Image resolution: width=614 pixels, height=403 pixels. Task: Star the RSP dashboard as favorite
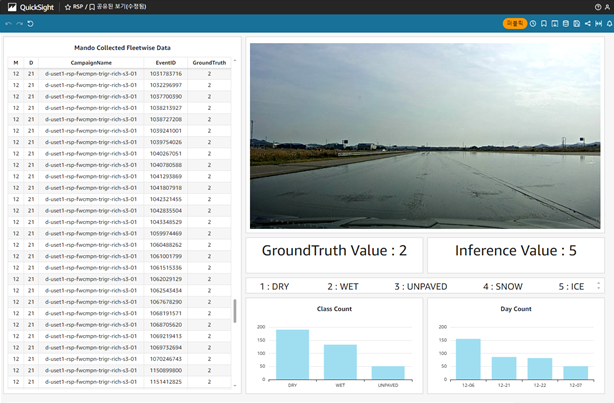pos(67,6)
